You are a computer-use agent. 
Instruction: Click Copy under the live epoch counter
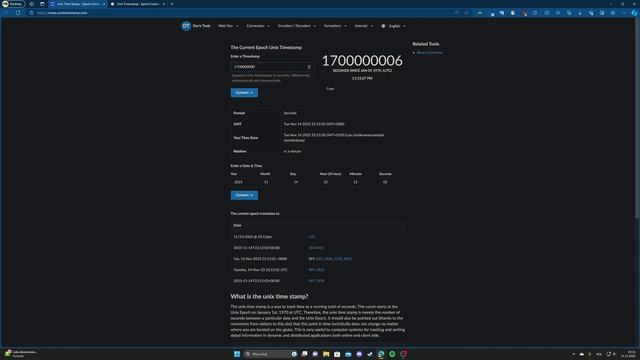tap(330, 89)
